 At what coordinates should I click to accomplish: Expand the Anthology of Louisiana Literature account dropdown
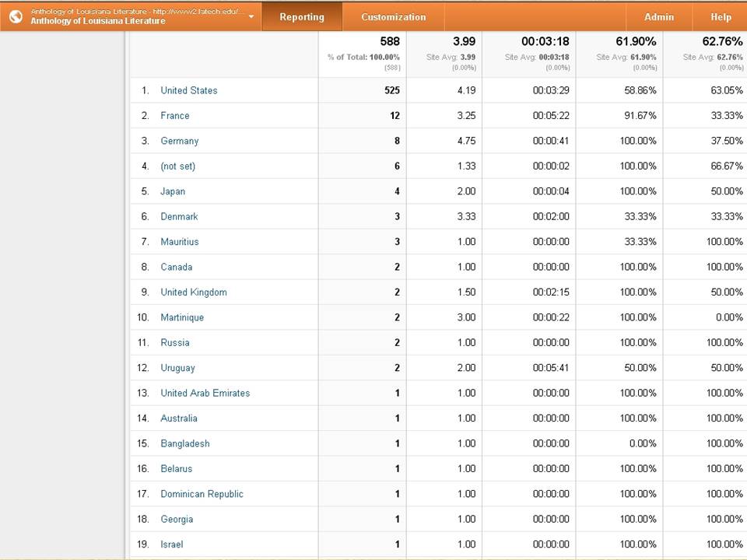[251, 16]
